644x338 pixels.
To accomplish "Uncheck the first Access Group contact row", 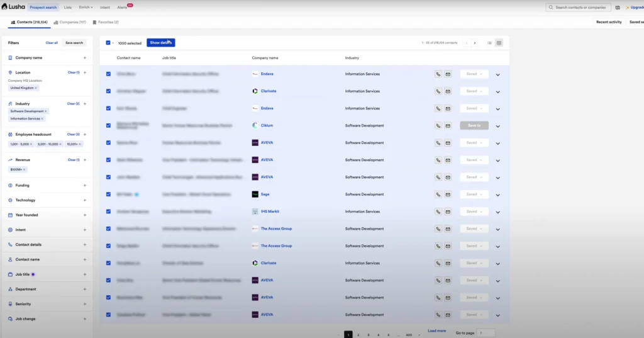I will coord(108,228).
